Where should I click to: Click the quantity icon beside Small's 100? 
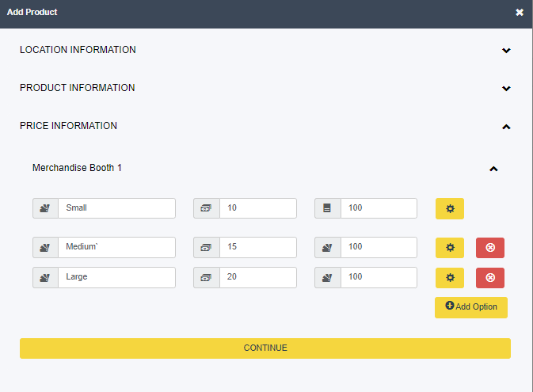click(x=327, y=208)
